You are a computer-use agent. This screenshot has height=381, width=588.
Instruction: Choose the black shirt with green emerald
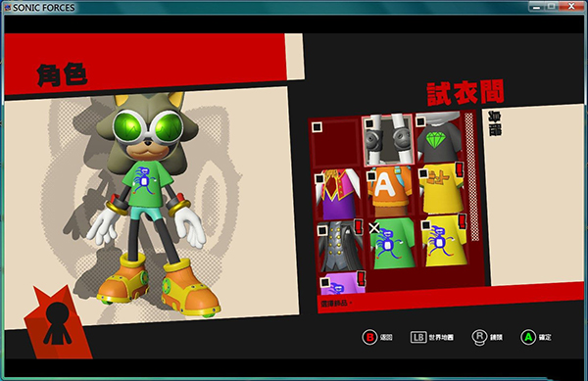click(x=439, y=138)
